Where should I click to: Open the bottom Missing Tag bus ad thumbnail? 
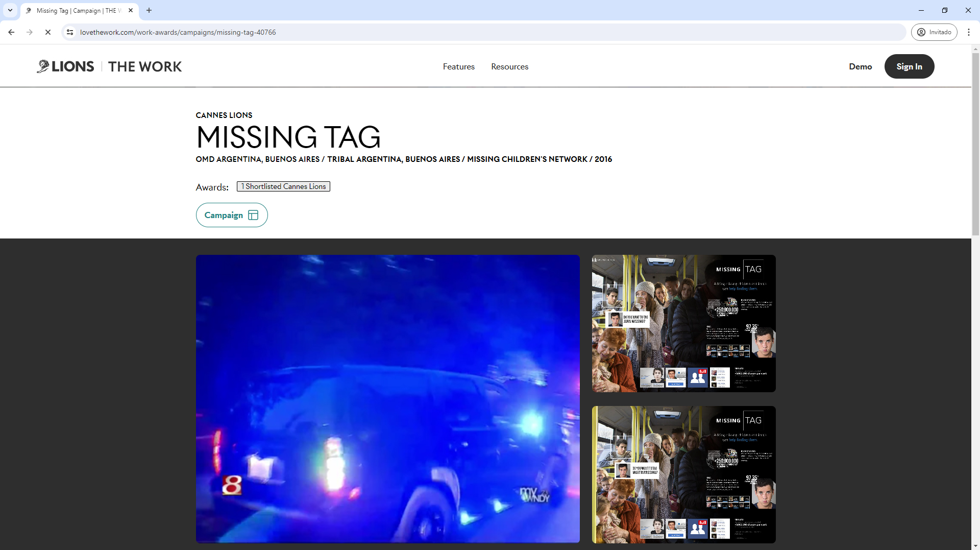683,474
